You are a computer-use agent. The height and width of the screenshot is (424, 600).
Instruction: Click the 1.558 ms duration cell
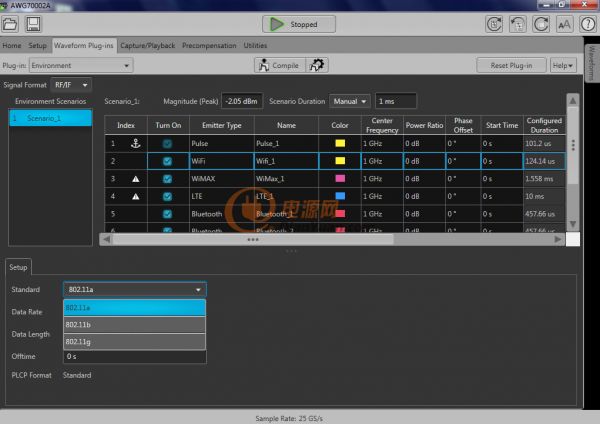pyautogui.click(x=544, y=179)
